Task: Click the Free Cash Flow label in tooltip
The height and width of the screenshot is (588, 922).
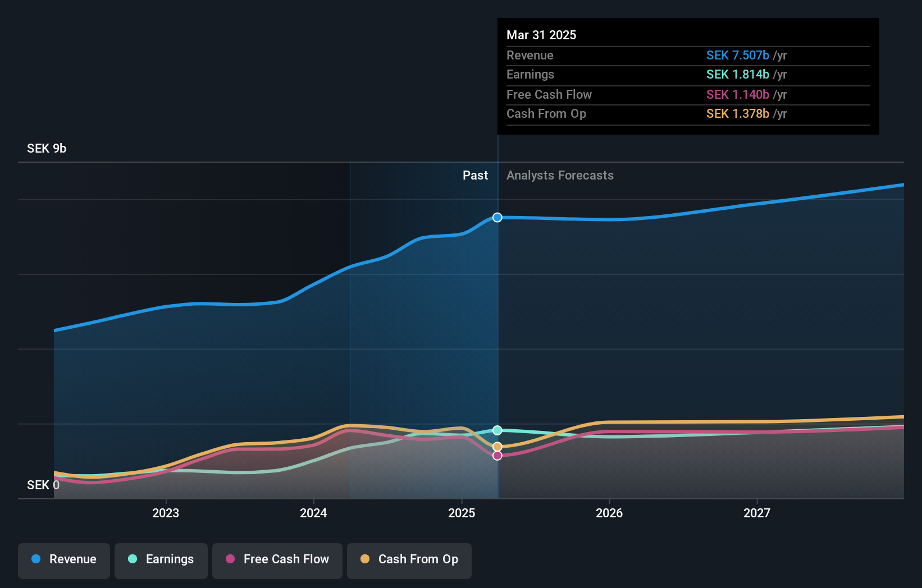Action: pos(549,94)
